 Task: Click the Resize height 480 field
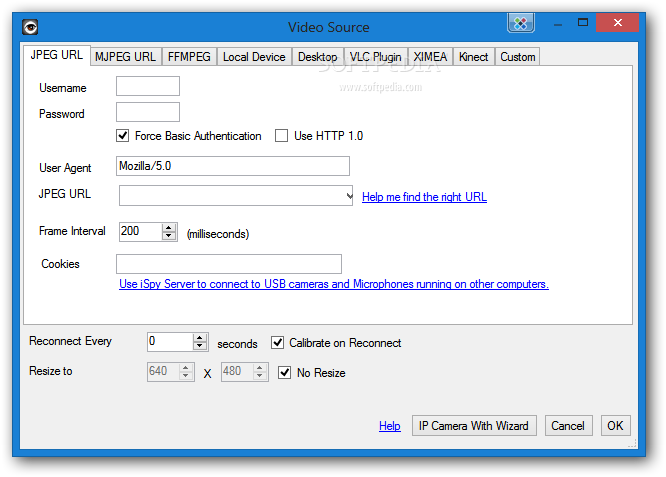(237, 372)
